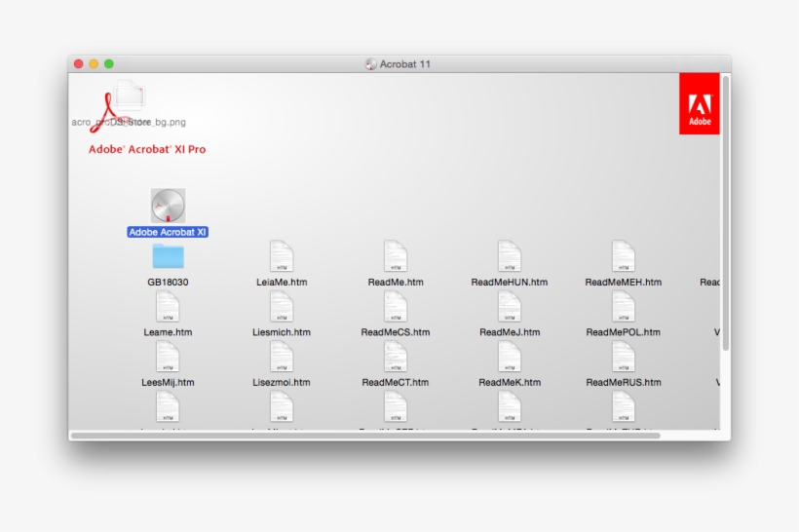Select the LeiaMe.htm file icon
This screenshot has width=799, height=532.
point(282,256)
